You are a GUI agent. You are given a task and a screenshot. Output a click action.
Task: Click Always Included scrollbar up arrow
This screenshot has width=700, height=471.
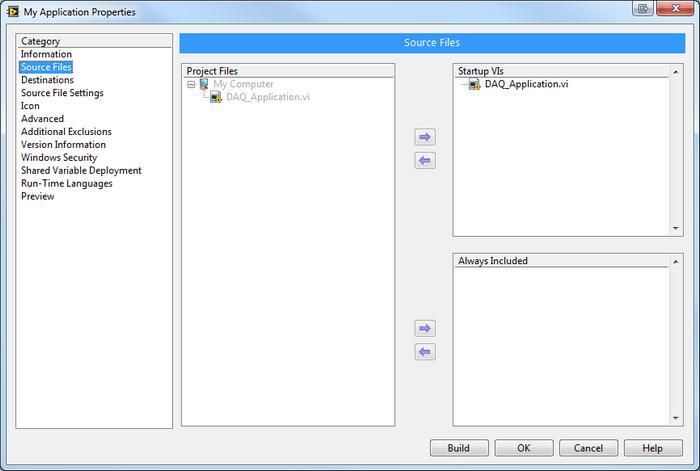[676, 262]
